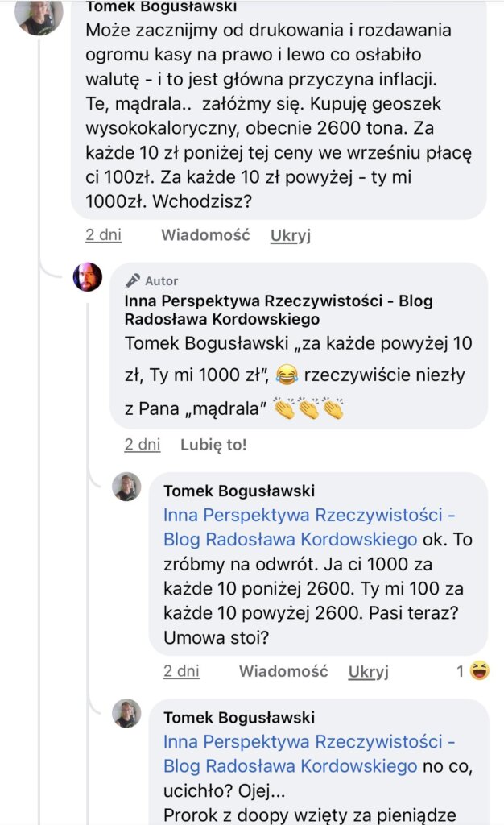Image resolution: width=504 pixels, height=825 pixels.
Task: Hide the 'Umowa stoi?' reply with 'Ukryj'
Action: pyautogui.click(x=369, y=671)
